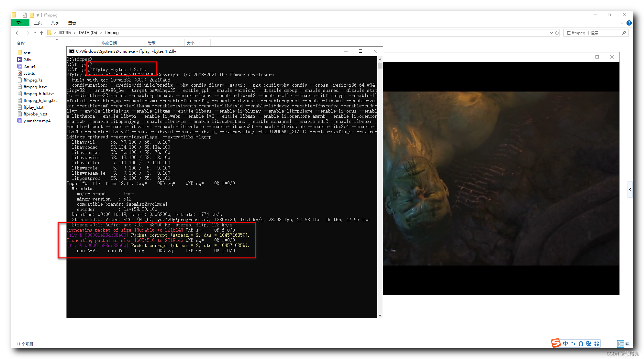Click Sogou translate icon
The height and width of the screenshot is (359, 644).
point(589,343)
